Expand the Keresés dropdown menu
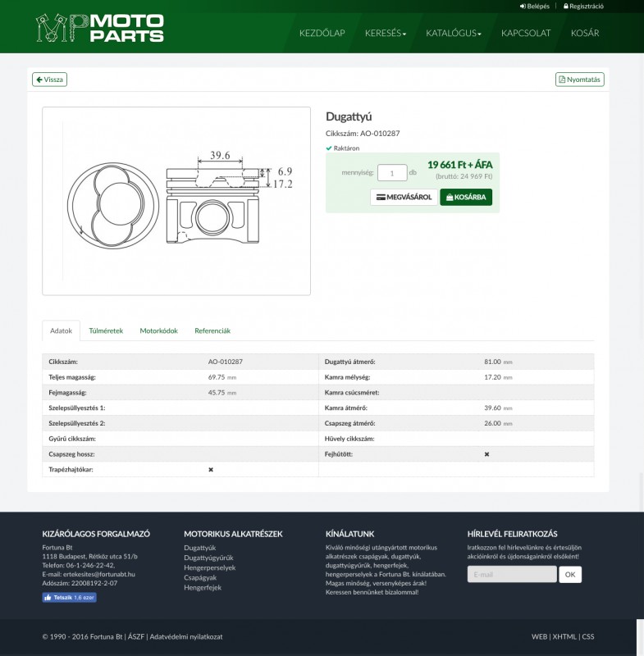Screen dimensions: 644x656 tap(385, 34)
